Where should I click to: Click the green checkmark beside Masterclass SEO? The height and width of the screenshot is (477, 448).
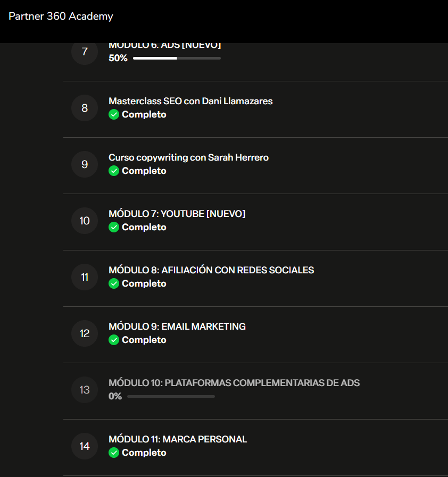114,115
